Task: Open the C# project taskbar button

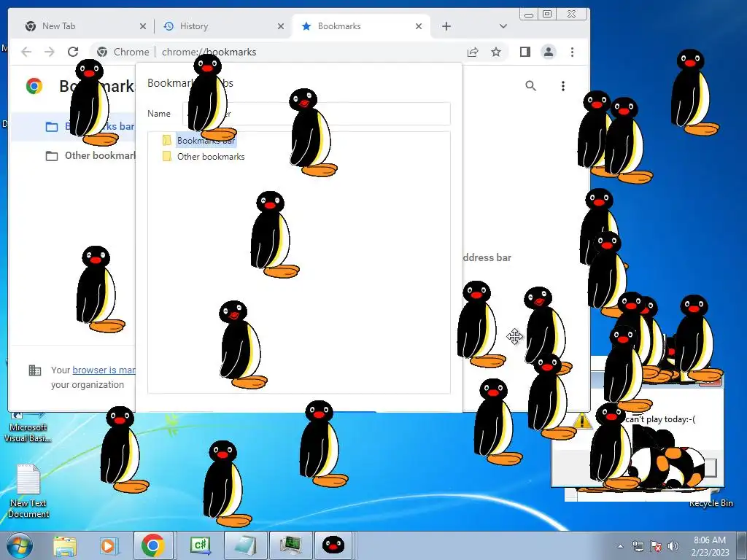Action: point(200,545)
